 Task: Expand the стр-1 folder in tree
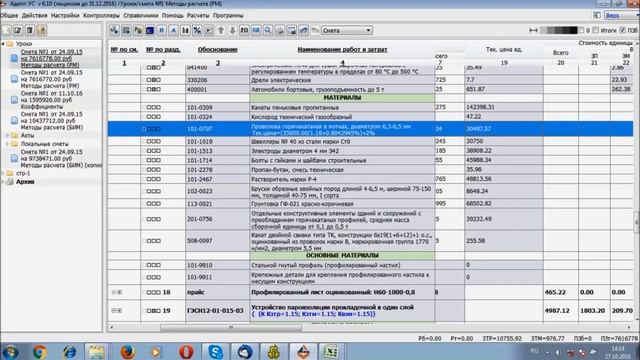tap(3, 173)
